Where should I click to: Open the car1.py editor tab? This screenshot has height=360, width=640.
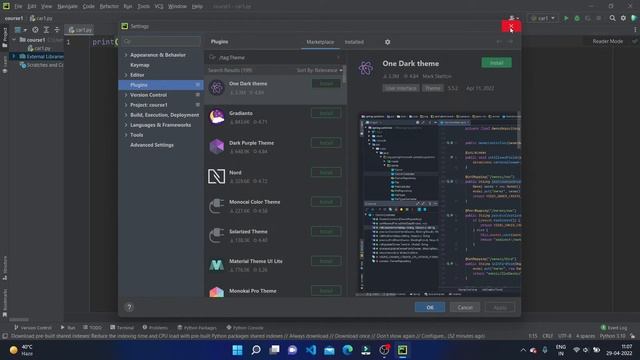(x=80, y=30)
